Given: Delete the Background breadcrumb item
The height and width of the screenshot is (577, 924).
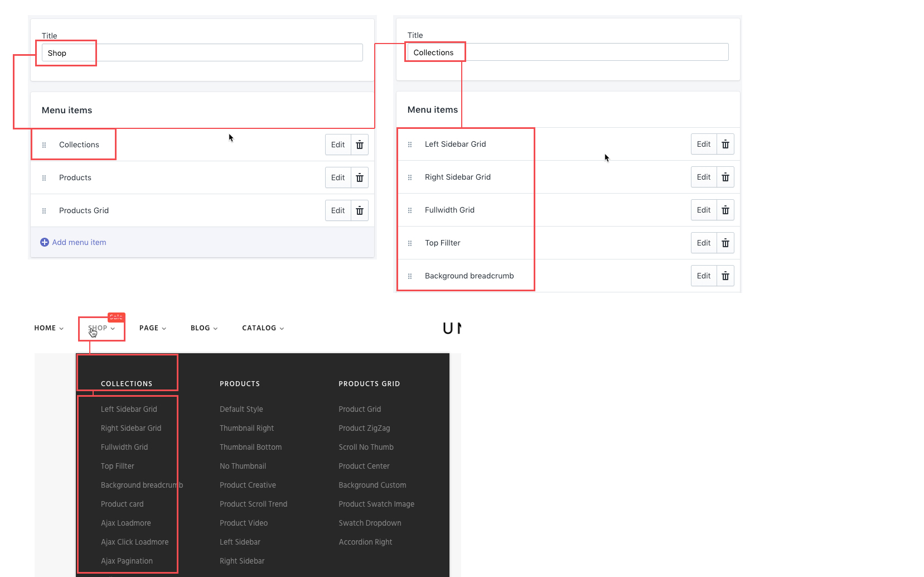Looking at the screenshot, I should click(x=725, y=276).
